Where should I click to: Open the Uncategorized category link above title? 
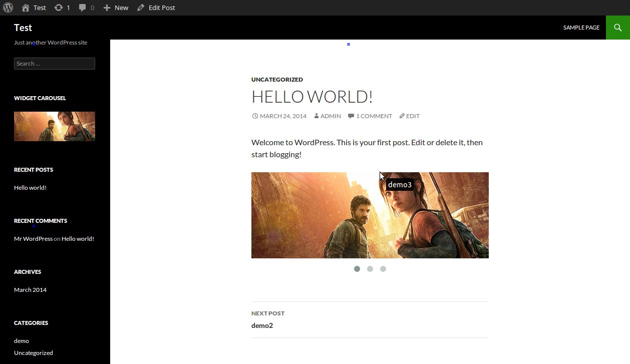(277, 80)
